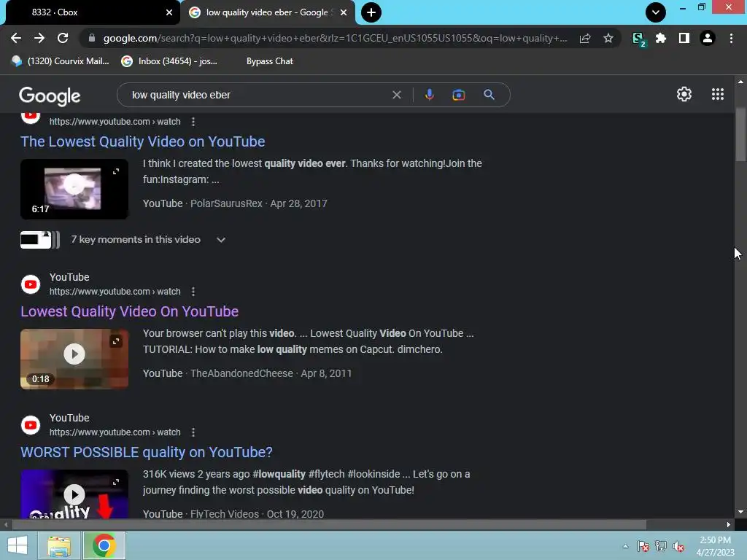Open Lowest Quality Video On YouTube link
The image size is (747, 560).
click(x=129, y=311)
